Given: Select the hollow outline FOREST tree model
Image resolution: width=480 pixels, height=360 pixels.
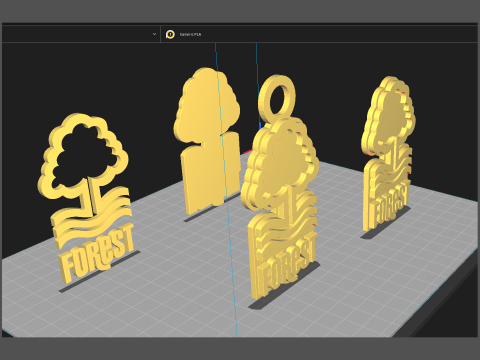Looking at the screenshot, I should coord(86,198).
